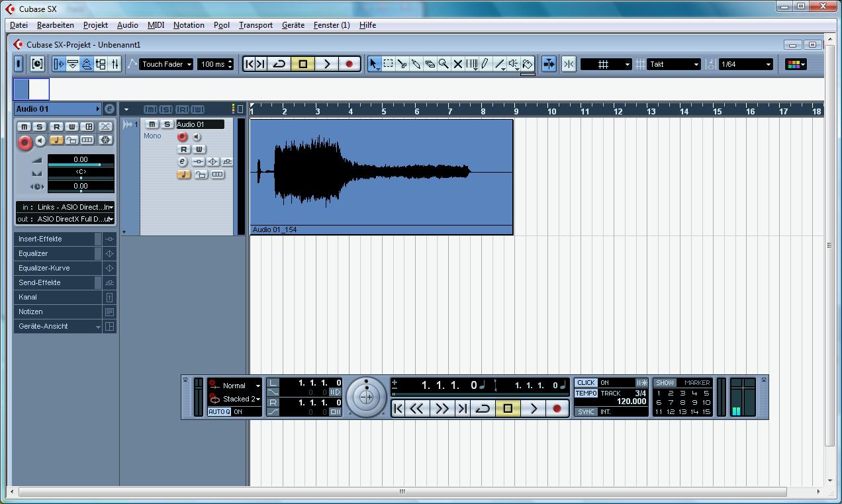The width and height of the screenshot is (842, 504).
Task: Select the Object Selection arrow tool
Action: pyautogui.click(x=374, y=64)
